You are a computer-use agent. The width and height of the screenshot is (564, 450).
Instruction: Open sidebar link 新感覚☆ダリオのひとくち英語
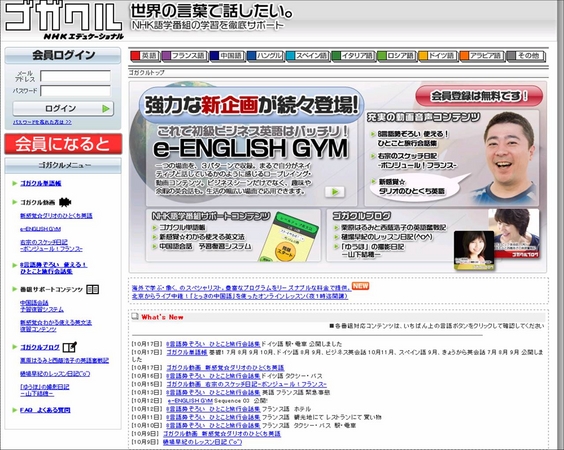click(56, 215)
